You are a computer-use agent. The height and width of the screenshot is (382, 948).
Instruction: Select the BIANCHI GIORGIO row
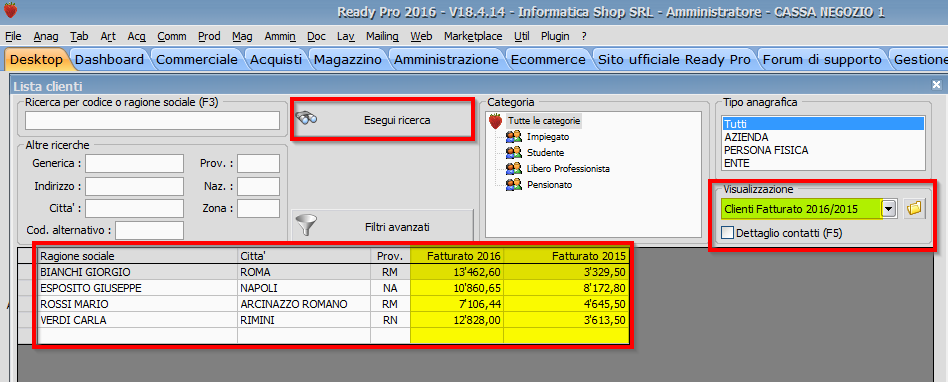pyautogui.click(x=333, y=272)
